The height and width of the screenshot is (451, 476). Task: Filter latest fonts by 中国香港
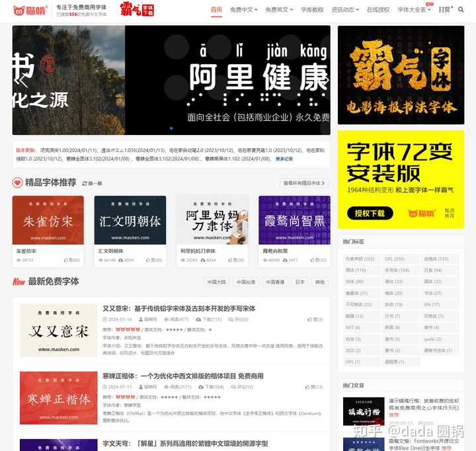pos(275,282)
